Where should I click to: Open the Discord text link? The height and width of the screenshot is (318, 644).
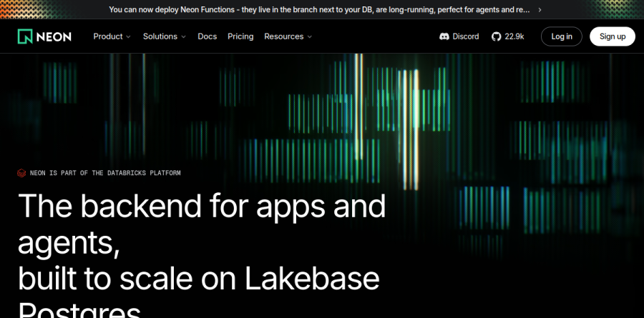466,36
